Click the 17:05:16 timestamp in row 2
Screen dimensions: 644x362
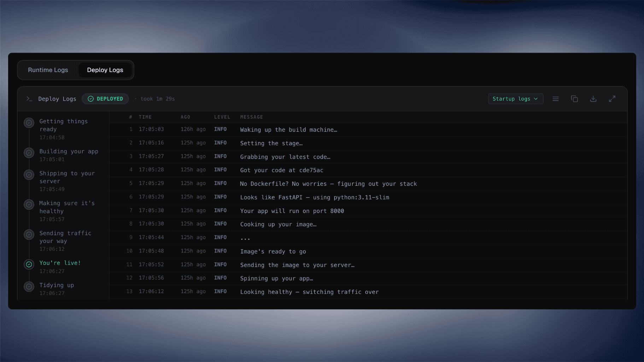151,143
